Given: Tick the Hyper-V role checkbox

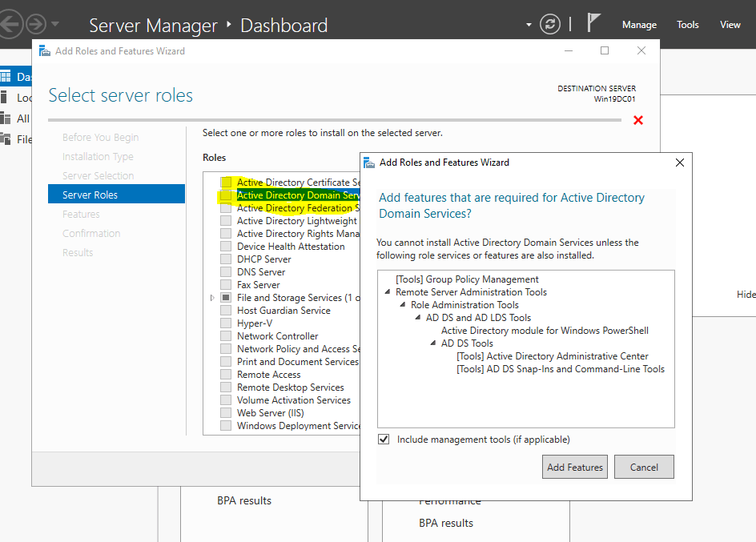Looking at the screenshot, I should coord(226,323).
